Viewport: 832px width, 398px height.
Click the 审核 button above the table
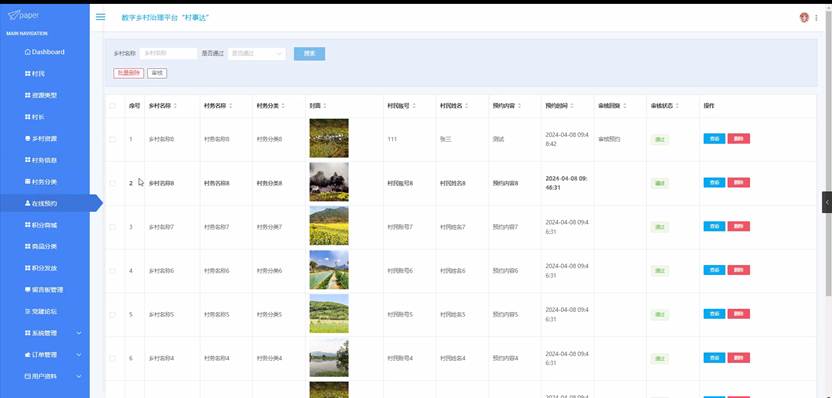157,73
